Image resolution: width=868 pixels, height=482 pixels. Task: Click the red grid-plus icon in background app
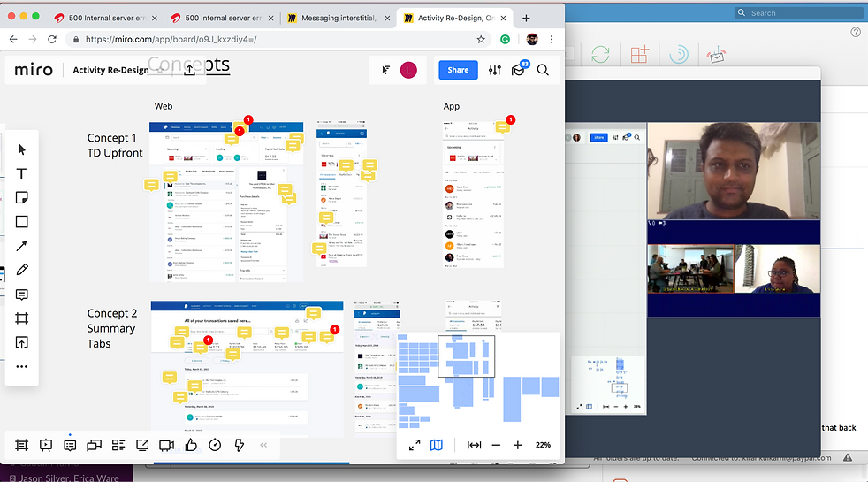pos(639,54)
